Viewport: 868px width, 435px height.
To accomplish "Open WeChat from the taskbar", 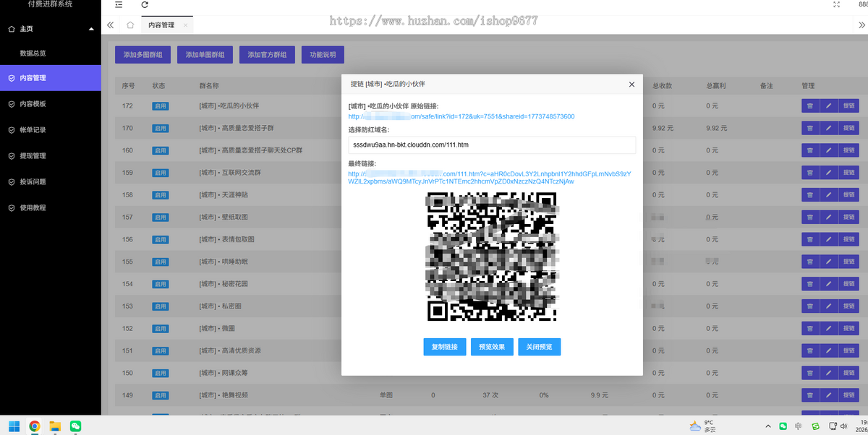I will coord(75,426).
